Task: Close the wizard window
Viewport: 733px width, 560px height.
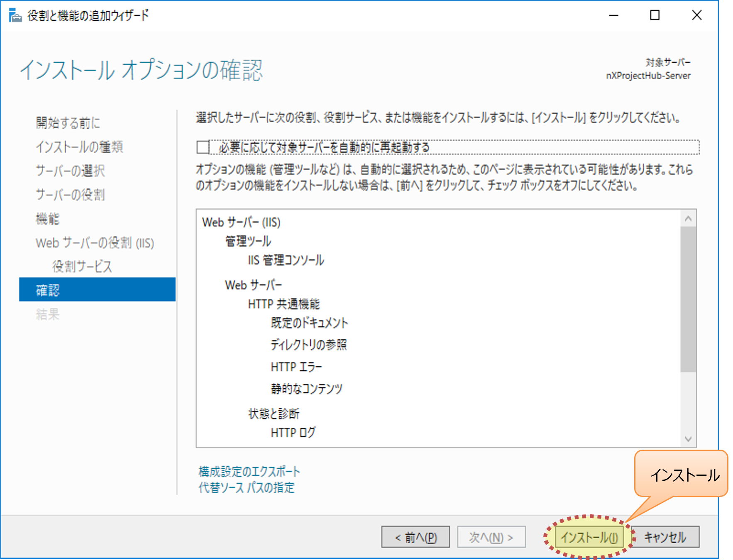Action: pos(697,16)
